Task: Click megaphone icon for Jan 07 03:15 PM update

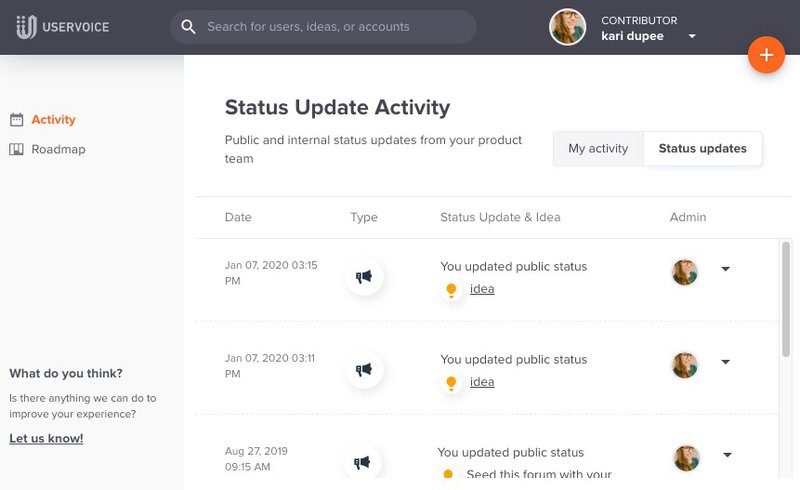Action: click(364, 277)
